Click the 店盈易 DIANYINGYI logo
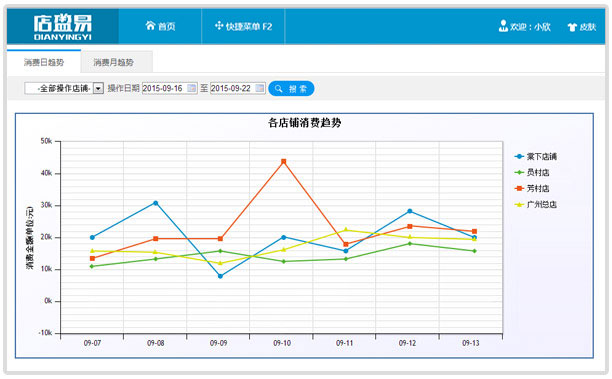This screenshot has width=612, height=379. pyautogui.click(x=62, y=27)
